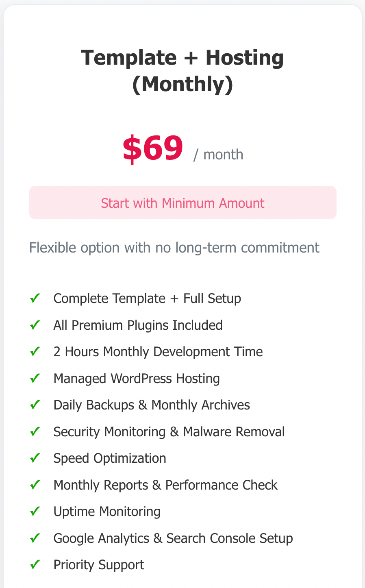The height and width of the screenshot is (588, 365).
Task: Click checkmark beside 2 Hours Monthly Development Time
Action: click(35, 352)
